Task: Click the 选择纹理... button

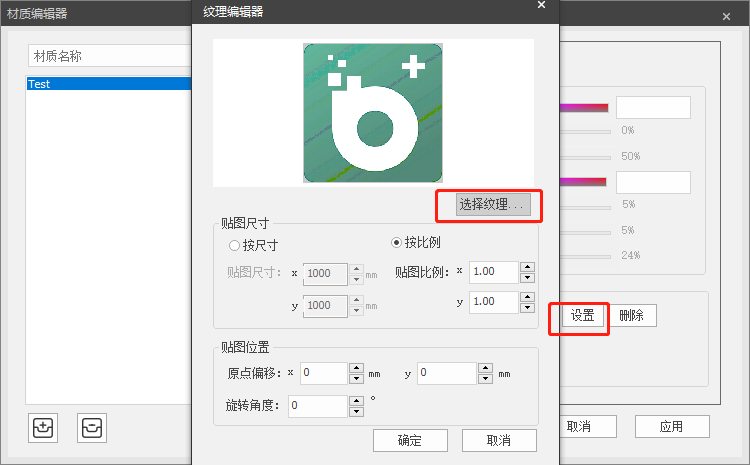Action: click(493, 205)
